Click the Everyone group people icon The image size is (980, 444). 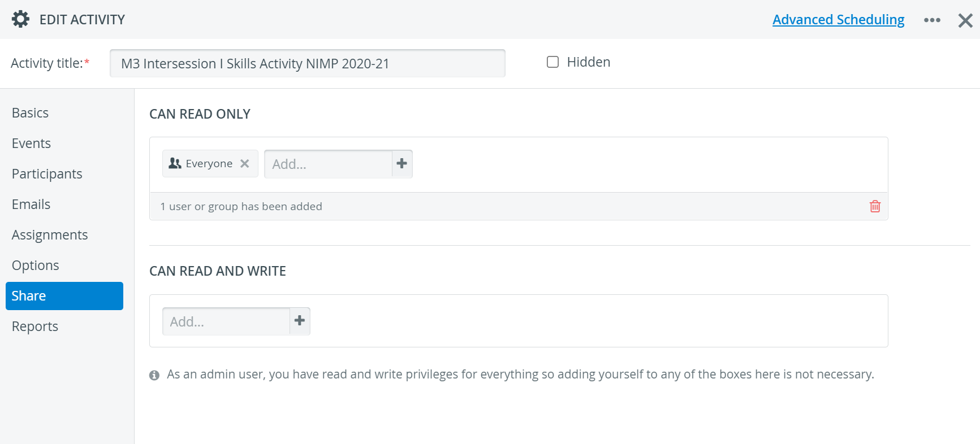click(175, 163)
